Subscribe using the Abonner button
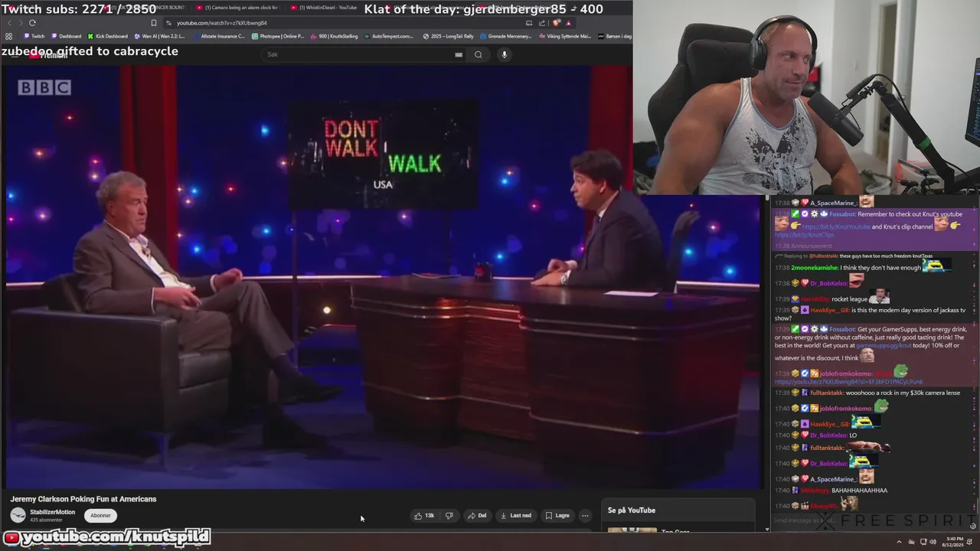 (101, 516)
